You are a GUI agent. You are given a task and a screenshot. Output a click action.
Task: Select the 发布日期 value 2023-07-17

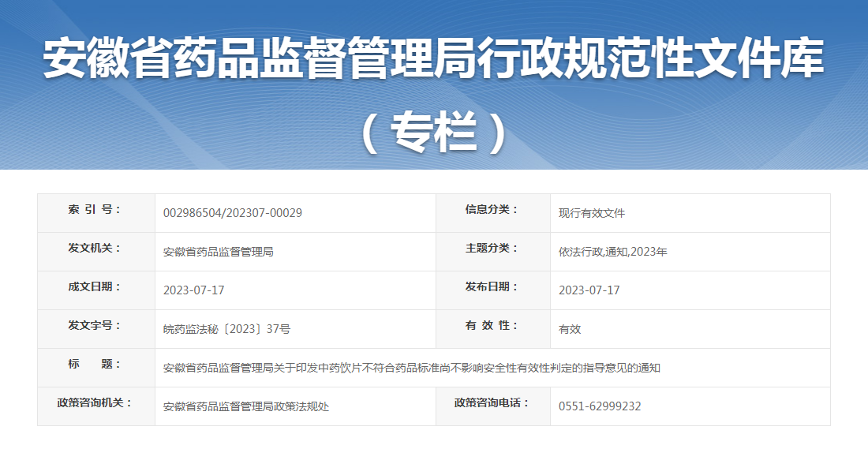click(x=589, y=290)
